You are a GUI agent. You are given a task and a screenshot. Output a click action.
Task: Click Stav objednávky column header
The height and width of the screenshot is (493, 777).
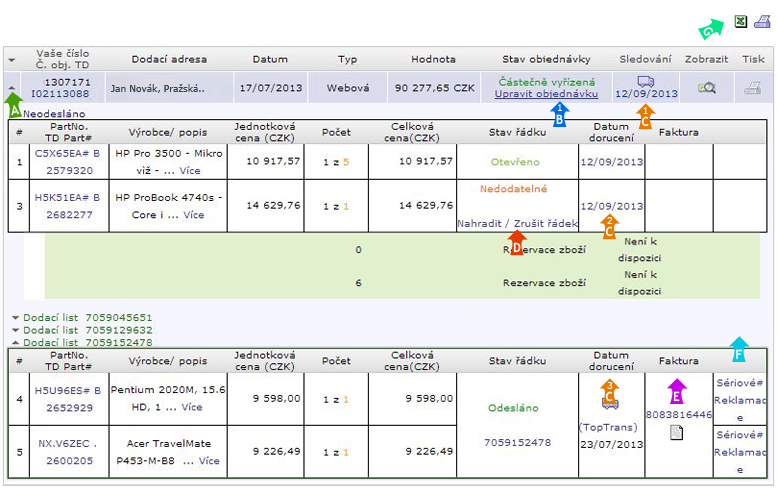pyautogui.click(x=546, y=59)
